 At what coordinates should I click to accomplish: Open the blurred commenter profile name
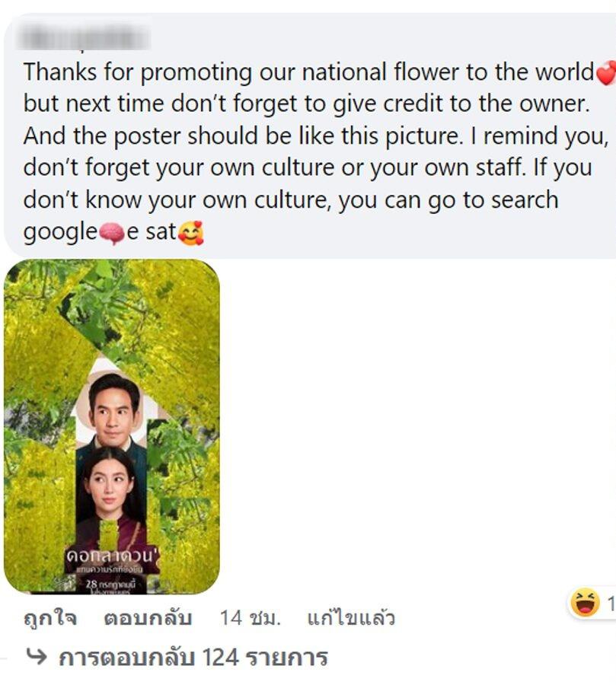[85, 37]
